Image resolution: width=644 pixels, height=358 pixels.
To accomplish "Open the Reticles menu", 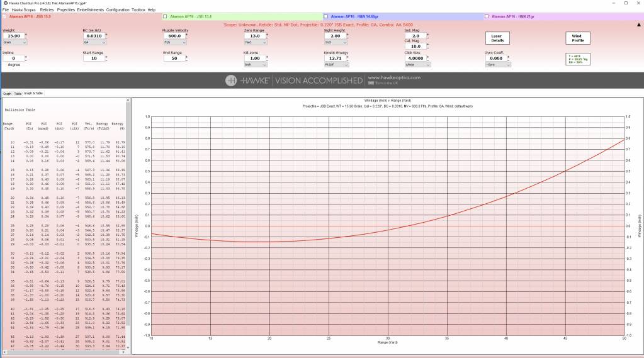I will click(47, 9).
